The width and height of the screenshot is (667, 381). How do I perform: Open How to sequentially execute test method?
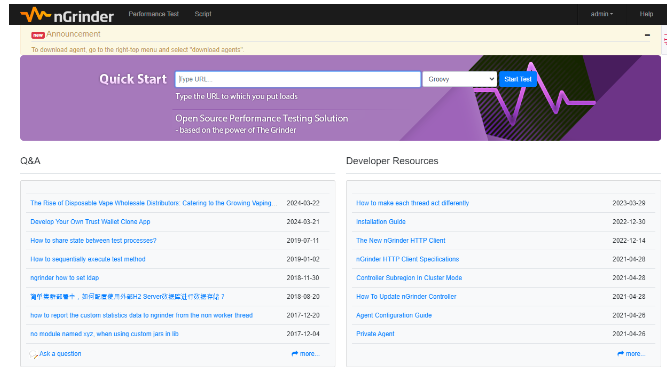click(88, 259)
